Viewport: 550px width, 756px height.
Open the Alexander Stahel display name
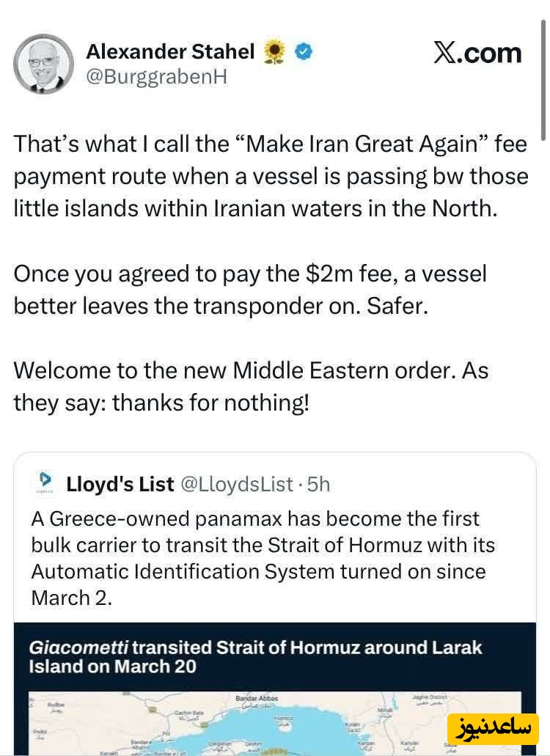pyautogui.click(x=170, y=51)
